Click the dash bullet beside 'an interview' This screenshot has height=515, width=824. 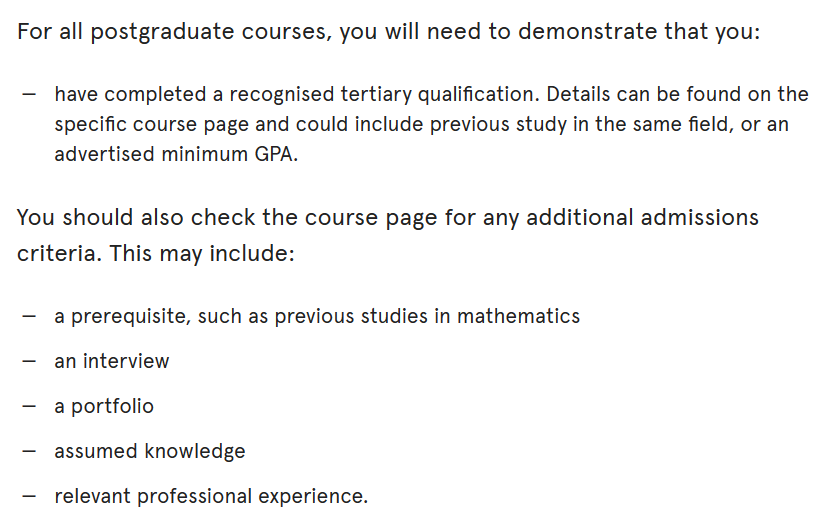[29, 362]
